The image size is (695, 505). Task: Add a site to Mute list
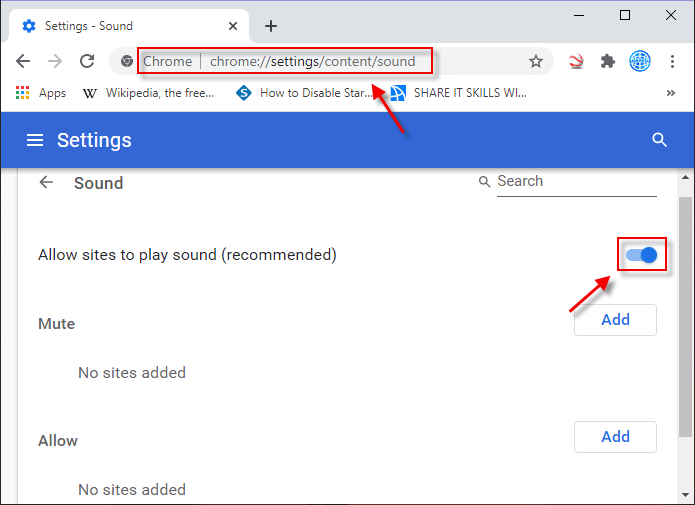(615, 320)
